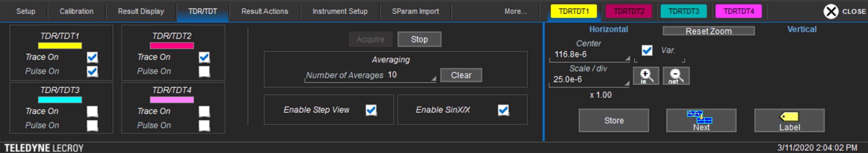Enable Pulse On for TDR/TDT2
The image size is (868, 153).
tap(204, 71)
